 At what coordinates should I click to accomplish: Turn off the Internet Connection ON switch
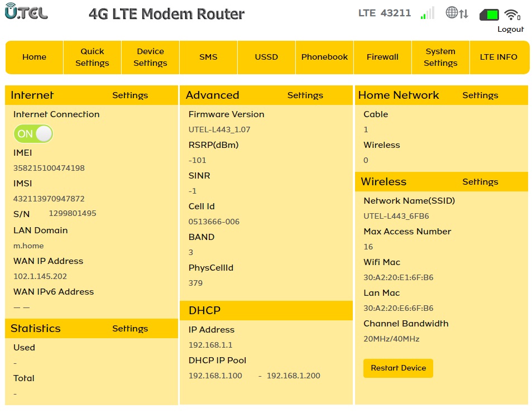[33, 134]
